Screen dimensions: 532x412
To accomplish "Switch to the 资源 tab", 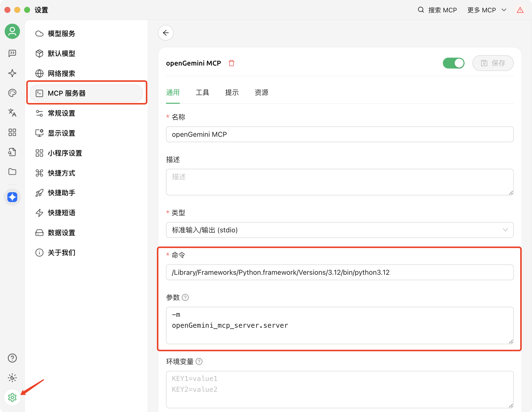I will (x=261, y=93).
